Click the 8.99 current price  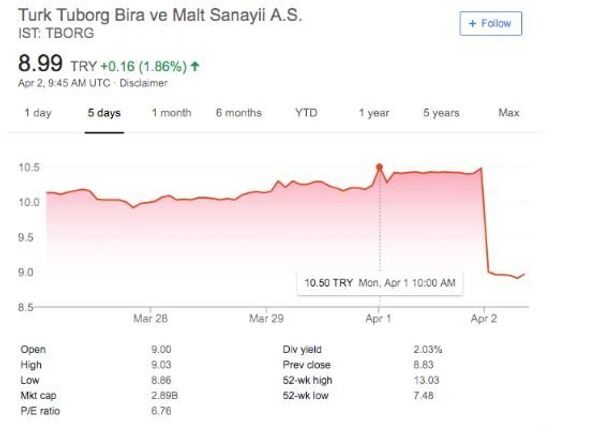click(41, 65)
